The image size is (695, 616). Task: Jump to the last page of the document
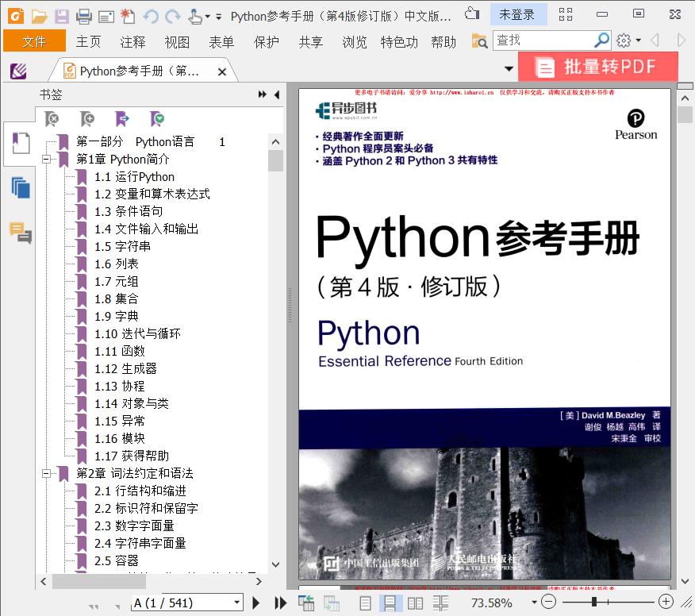pyautogui.click(x=281, y=603)
